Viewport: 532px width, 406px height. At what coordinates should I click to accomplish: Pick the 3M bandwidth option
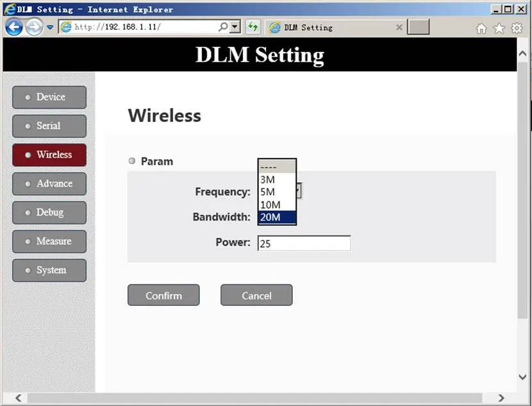point(277,180)
